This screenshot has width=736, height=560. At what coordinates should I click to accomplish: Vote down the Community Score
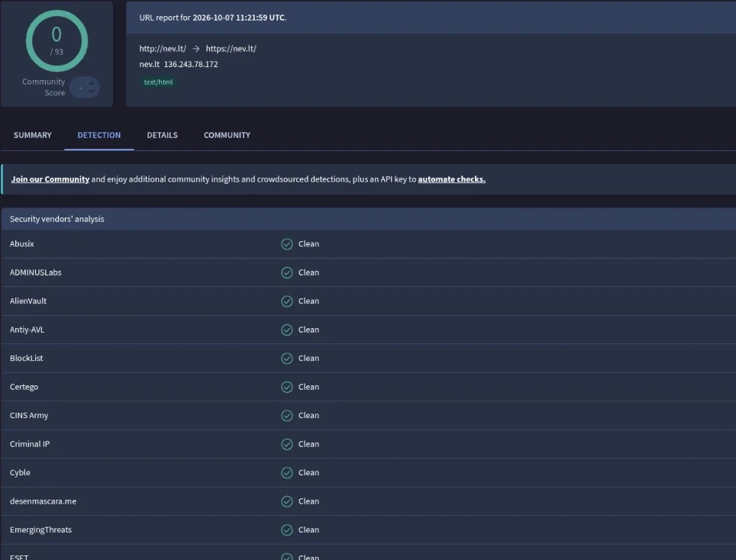91,91
